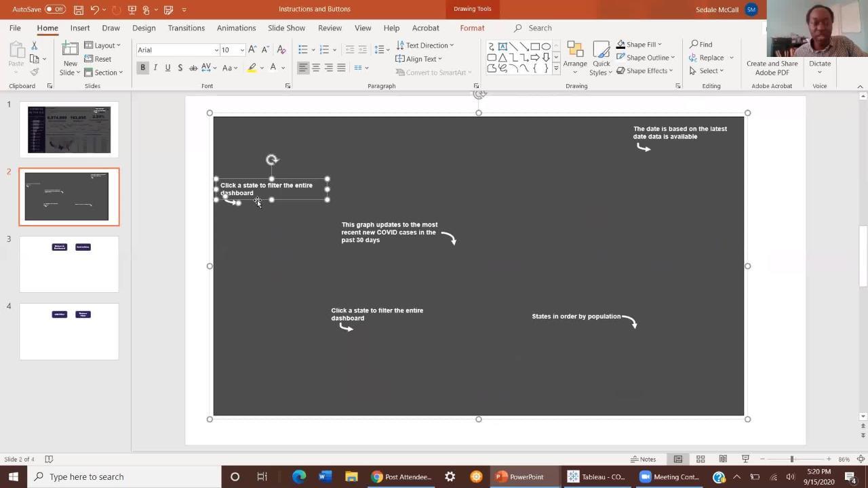Toggle Underline formatting
This screenshot has height=488, width=868.
point(167,68)
